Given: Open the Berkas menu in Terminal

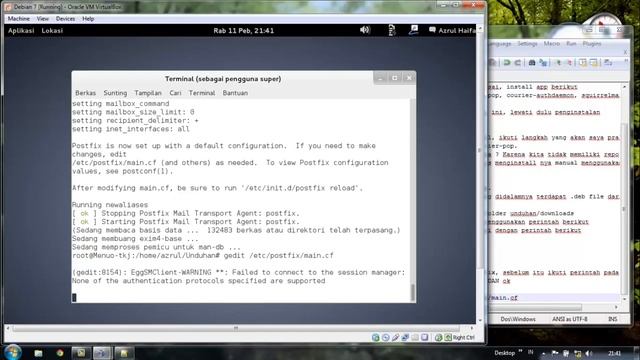Looking at the screenshot, I should pyautogui.click(x=85, y=93).
